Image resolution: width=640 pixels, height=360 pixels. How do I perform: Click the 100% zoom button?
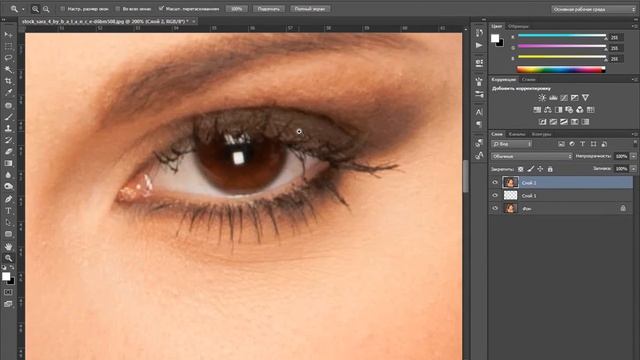pyautogui.click(x=237, y=9)
